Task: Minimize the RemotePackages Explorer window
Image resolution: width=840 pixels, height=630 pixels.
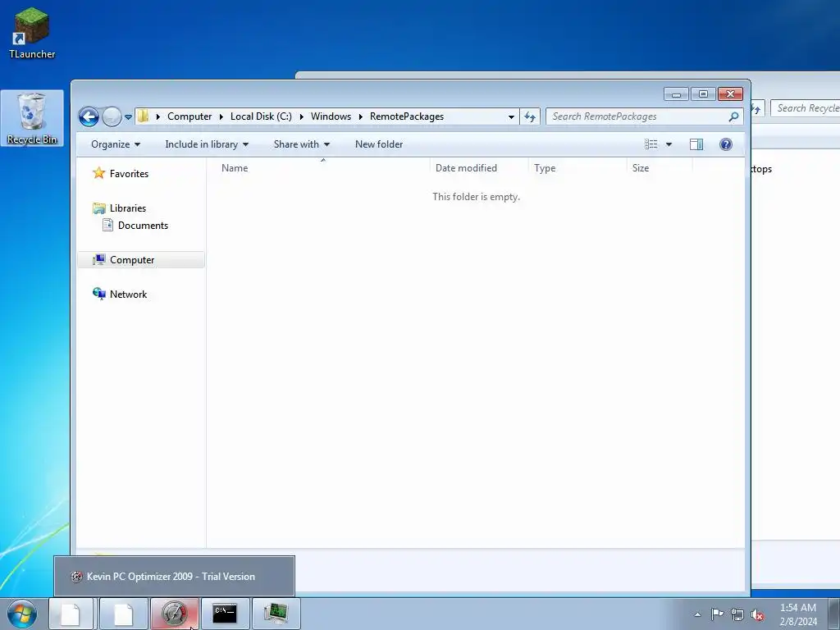Action: 676,94
